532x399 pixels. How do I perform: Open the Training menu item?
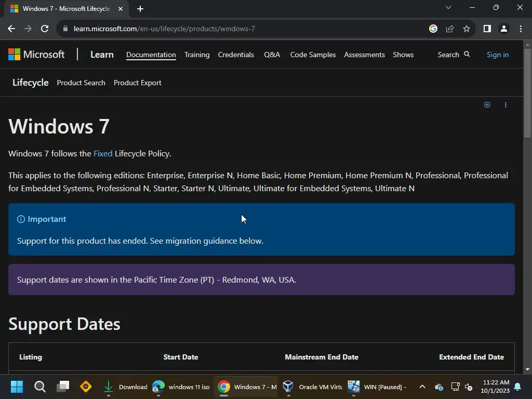(197, 55)
